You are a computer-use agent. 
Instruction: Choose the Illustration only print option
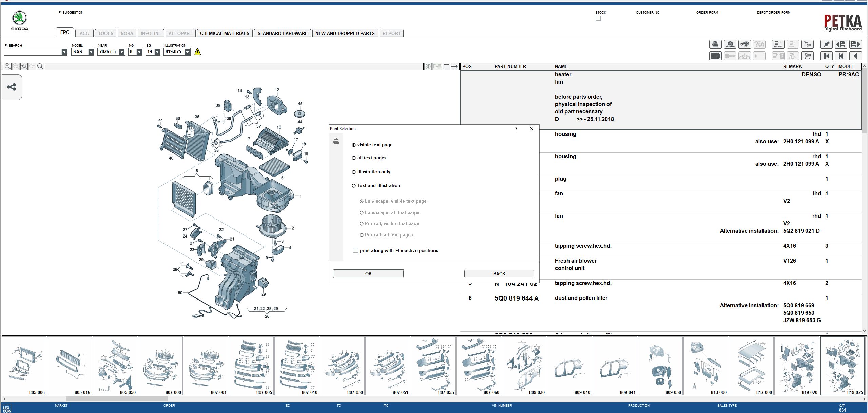pos(354,172)
